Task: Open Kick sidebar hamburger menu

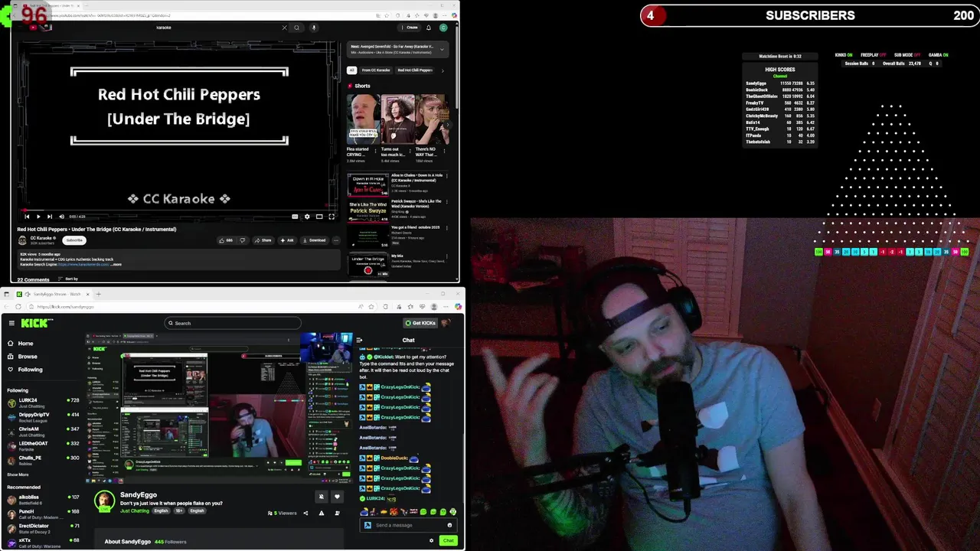Action: pyautogui.click(x=11, y=323)
